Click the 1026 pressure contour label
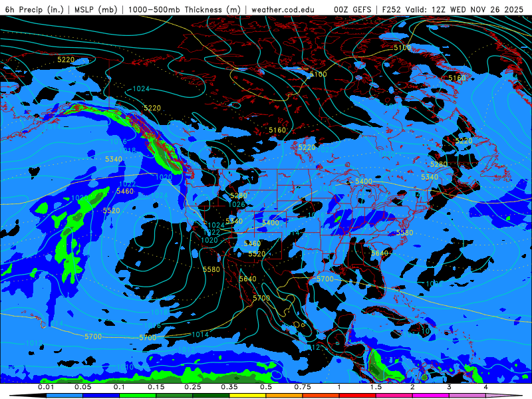The width and height of the screenshot is (532, 399). point(237,205)
